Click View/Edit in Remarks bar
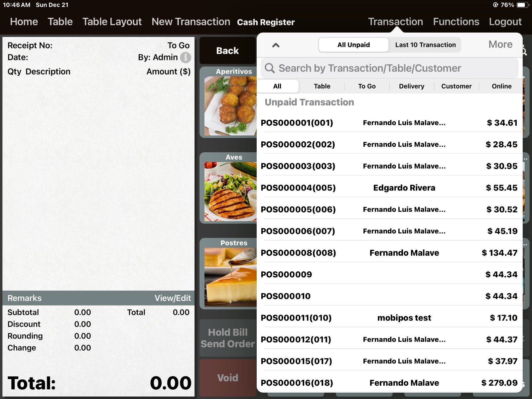The width and height of the screenshot is (532, 399). pyautogui.click(x=173, y=298)
